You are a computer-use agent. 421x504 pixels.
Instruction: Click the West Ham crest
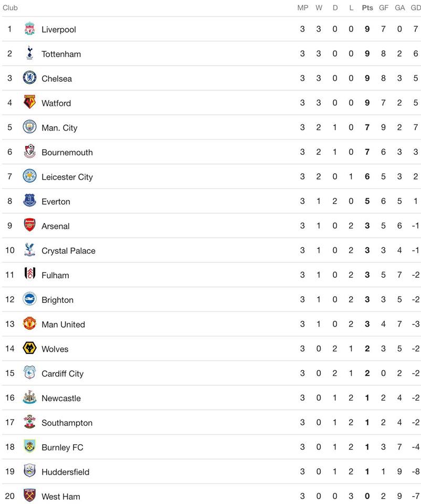tap(29, 496)
